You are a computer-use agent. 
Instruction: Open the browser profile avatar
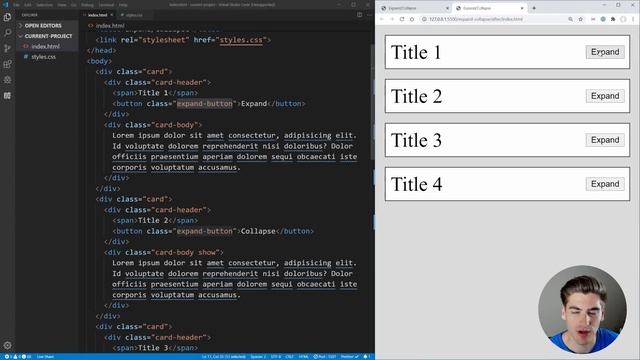(623, 19)
